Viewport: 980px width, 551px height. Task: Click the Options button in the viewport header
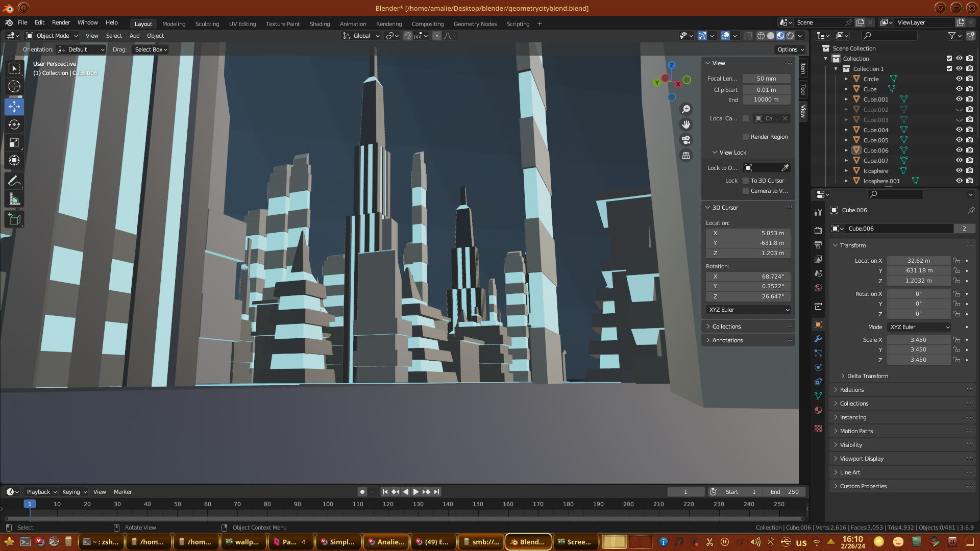click(791, 49)
